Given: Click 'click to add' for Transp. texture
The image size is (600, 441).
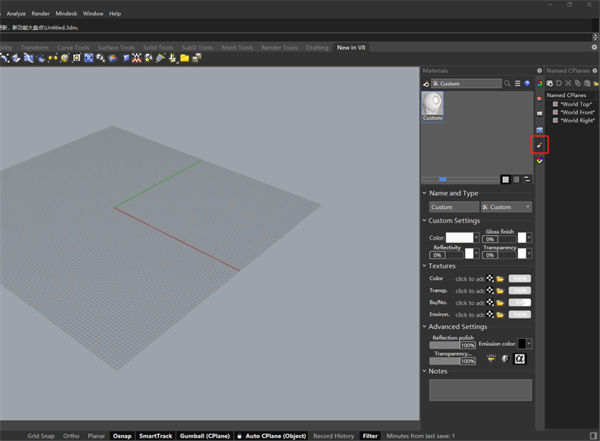Looking at the screenshot, I should [x=469, y=290].
